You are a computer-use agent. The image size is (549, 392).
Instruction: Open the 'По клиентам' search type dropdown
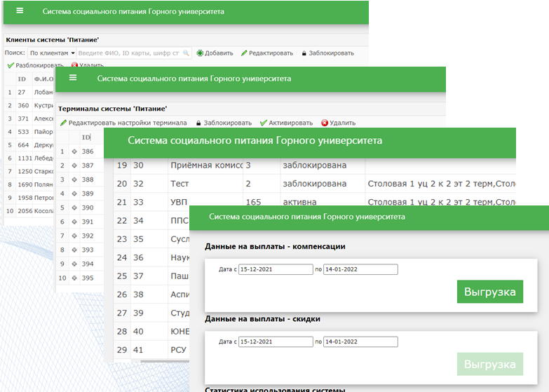pyautogui.click(x=52, y=53)
